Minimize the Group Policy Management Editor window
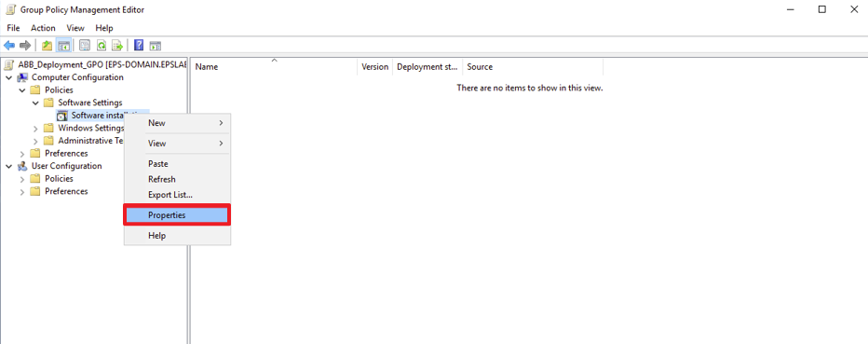Image resolution: width=868 pixels, height=344 pixels. click(x=791, y=9)
